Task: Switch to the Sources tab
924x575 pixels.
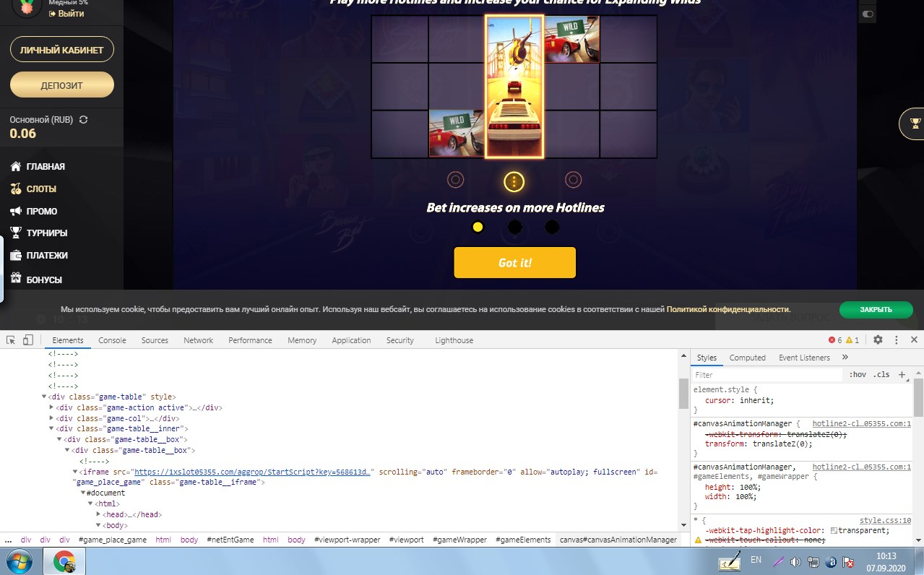Action: (x=155, y=340)
